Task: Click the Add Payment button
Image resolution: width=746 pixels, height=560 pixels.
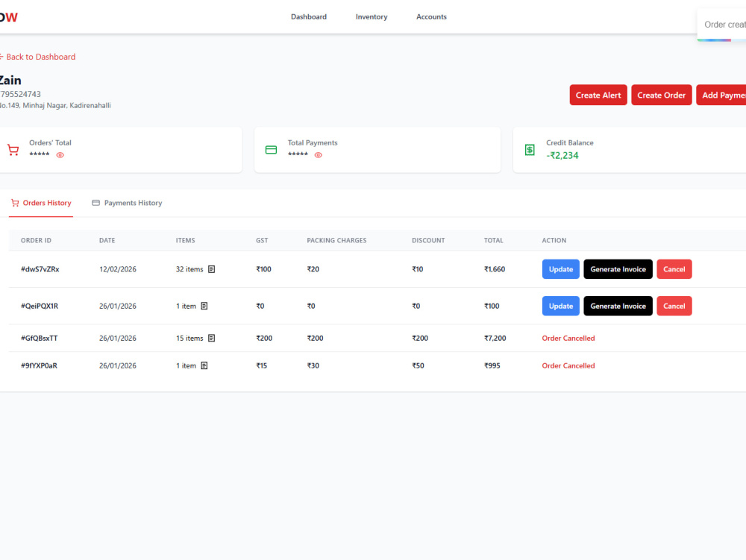Action: point(721,95)
